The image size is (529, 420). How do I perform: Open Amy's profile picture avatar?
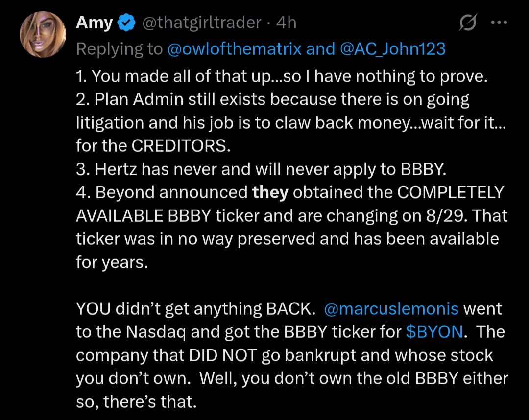pyautogui.click(x=43, y=34)
